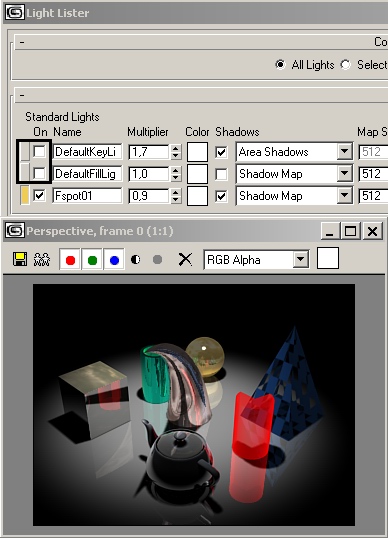Open Fspot01 Shadow Map type dropdown
This screenshot has height=538, width=388.
click(x=344, y=196)
